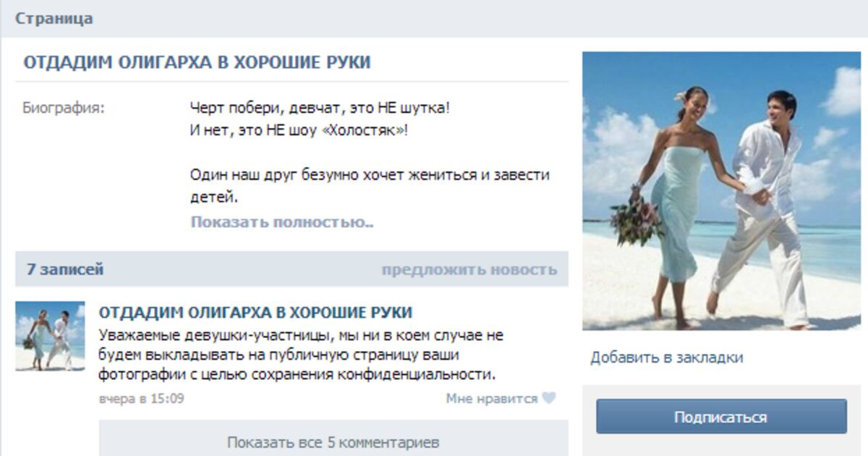Click the Мне нравится like label

tap(492, 399)
